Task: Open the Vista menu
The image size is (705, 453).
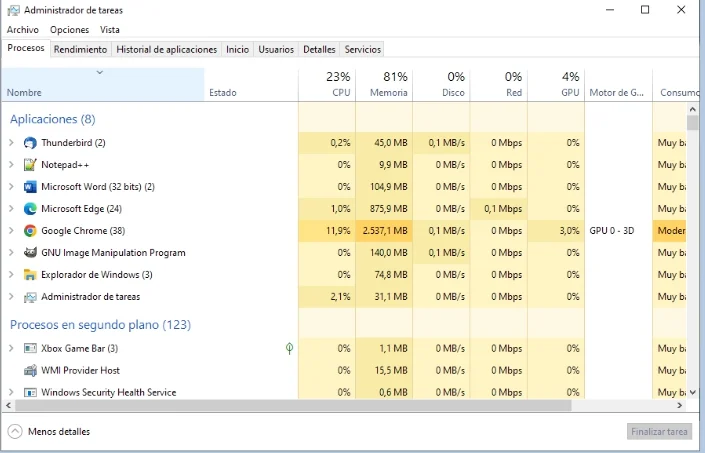Action: coord(110,30)
